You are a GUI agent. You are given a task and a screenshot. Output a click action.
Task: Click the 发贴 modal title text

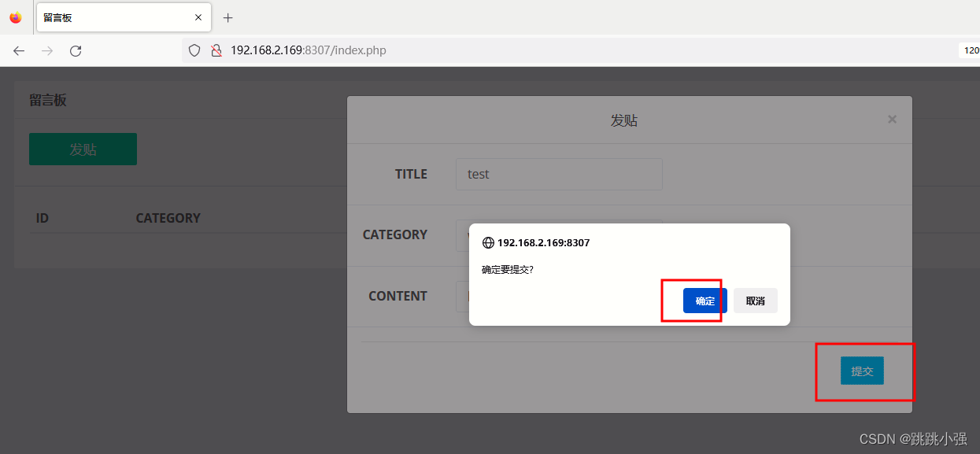[624, 120]
